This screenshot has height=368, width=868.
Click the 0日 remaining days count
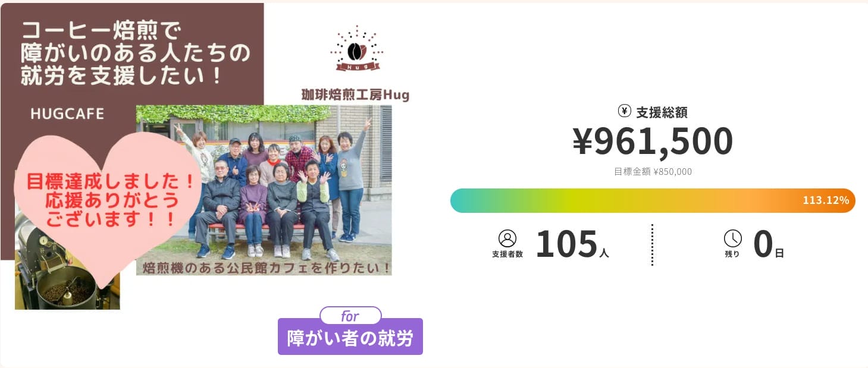768,246
